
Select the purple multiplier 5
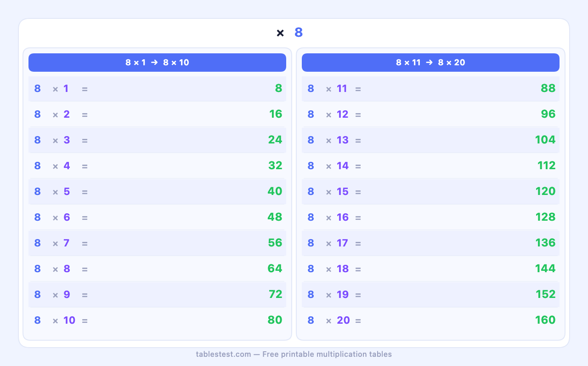pyautogui.click(x=67, y=191)
